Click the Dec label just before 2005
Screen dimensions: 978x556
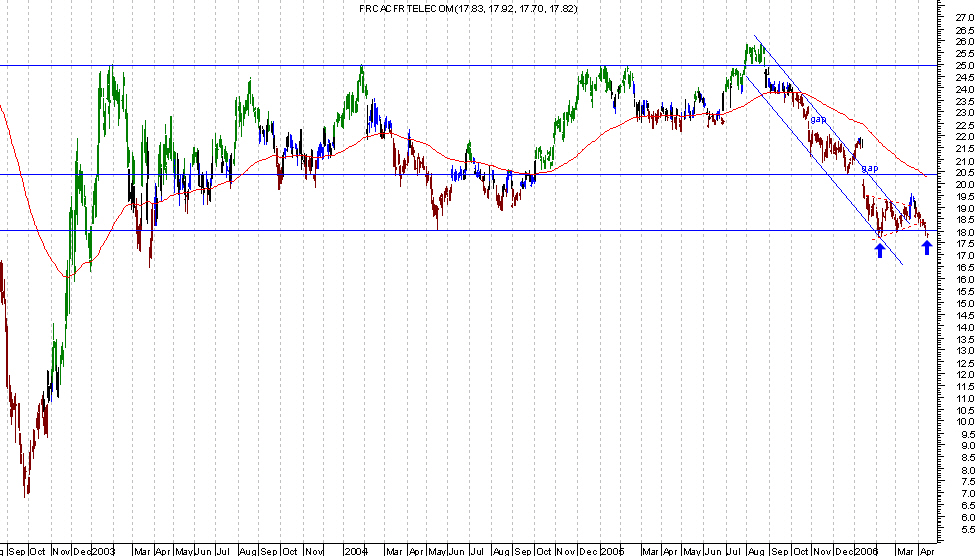(589, 551)
